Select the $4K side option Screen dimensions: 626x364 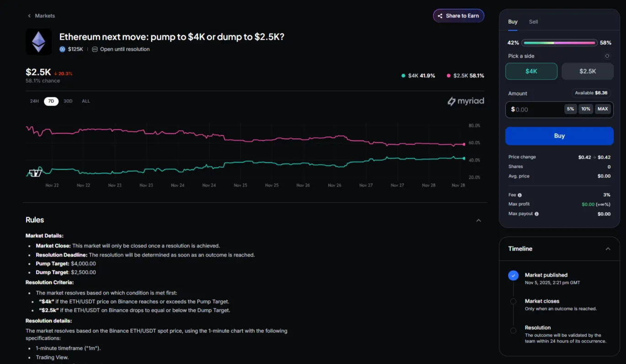pos(531,71)
